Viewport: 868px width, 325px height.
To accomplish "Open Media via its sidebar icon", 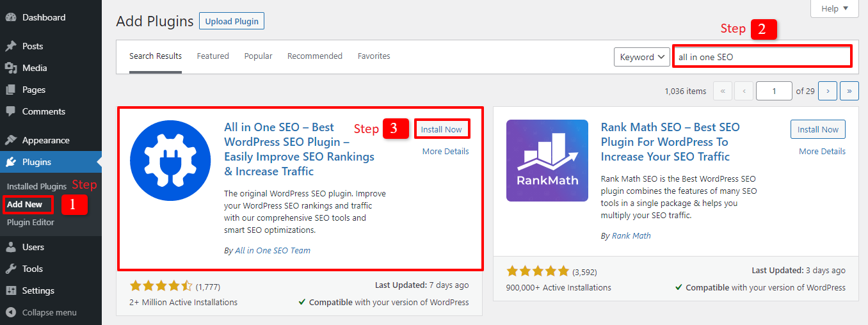I will 11,68.
